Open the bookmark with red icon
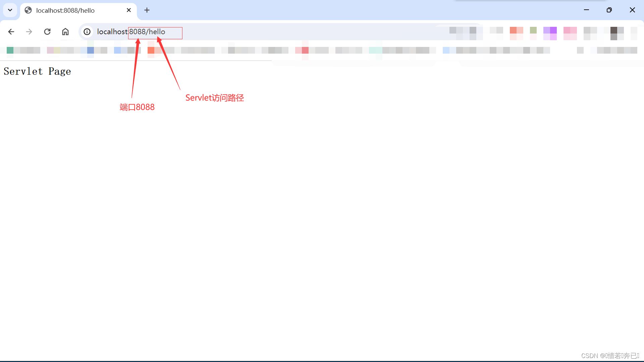The width and height of the screenshot is (644, 362). 305,50
